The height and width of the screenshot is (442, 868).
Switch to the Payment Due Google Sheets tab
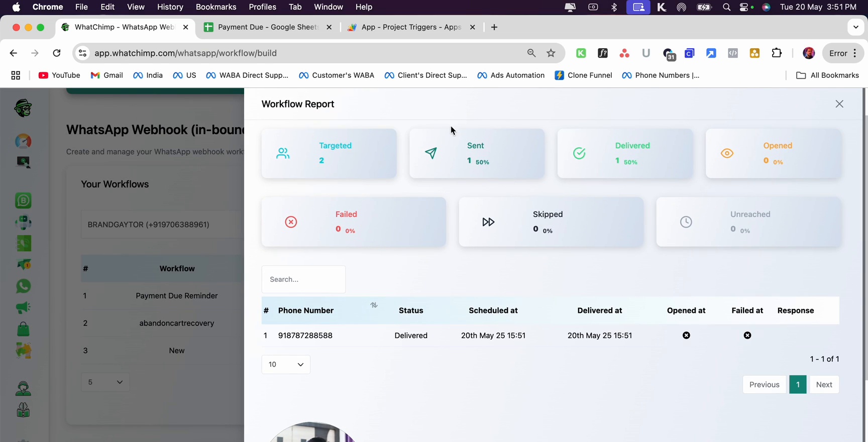pos(267,27)
